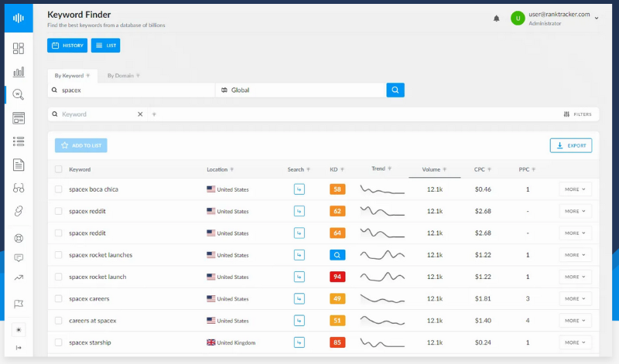Sort by the Volume column header

coord(434,169)
